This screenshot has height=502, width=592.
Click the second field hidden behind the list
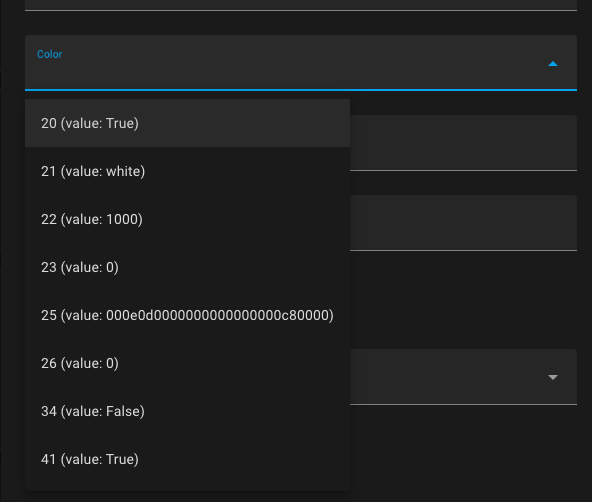tap(463, 223)
